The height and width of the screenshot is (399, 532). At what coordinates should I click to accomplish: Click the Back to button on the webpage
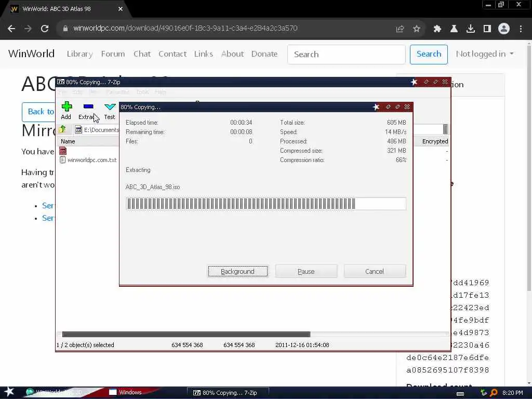(x=38, y=112)
